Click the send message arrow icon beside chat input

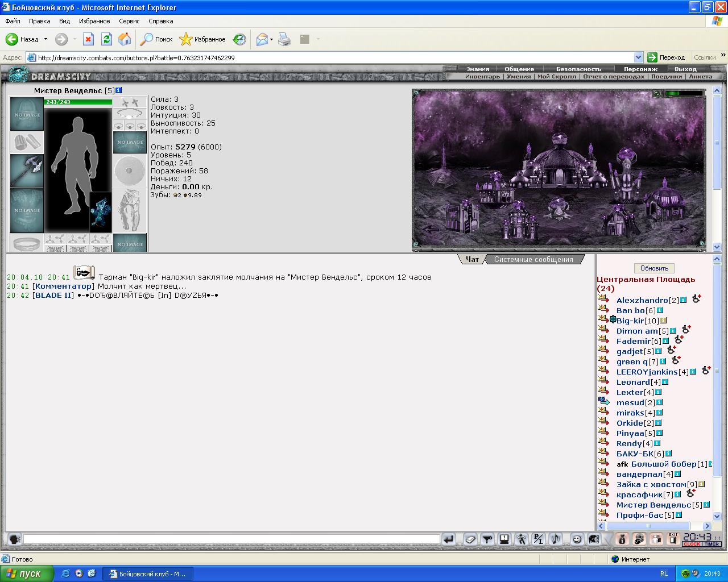tap(449, 539)
